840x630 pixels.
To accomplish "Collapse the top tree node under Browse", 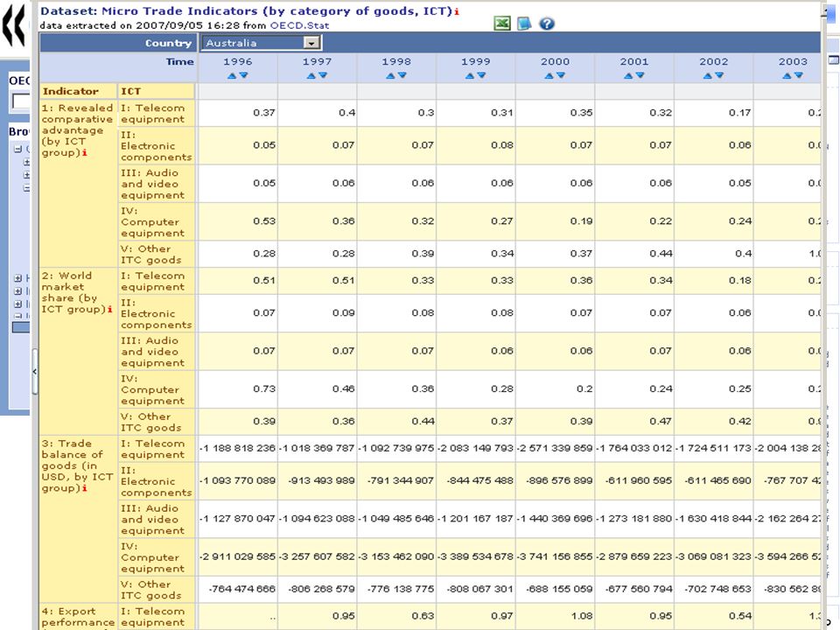I will [x=17, y=149].
